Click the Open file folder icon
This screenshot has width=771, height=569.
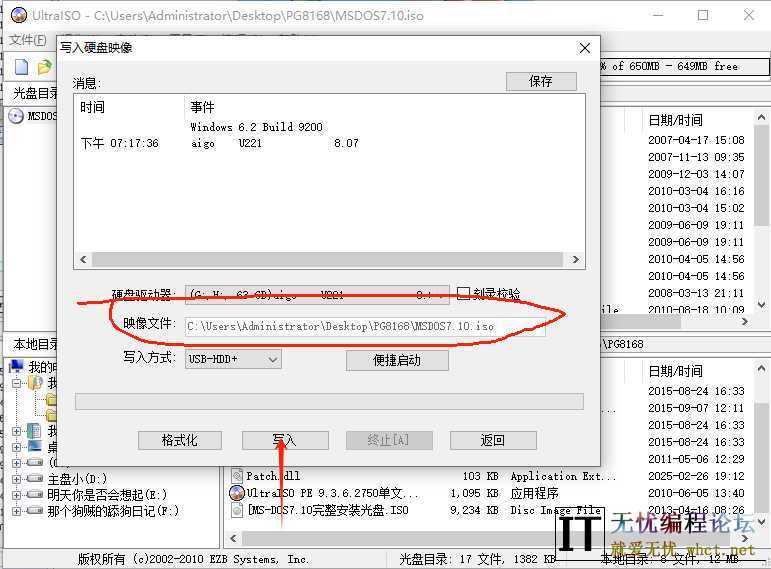point(43,67)
